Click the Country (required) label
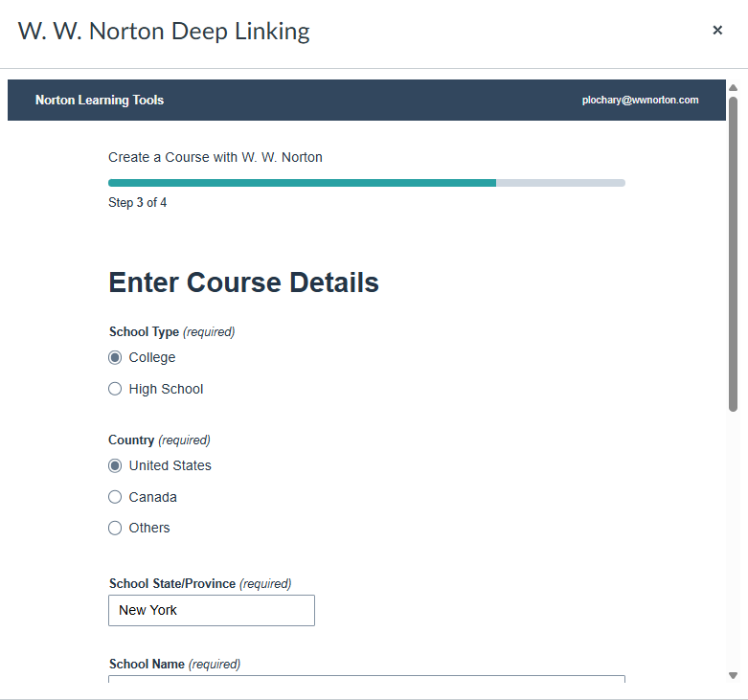748x700 pixels. click(159, 440)
